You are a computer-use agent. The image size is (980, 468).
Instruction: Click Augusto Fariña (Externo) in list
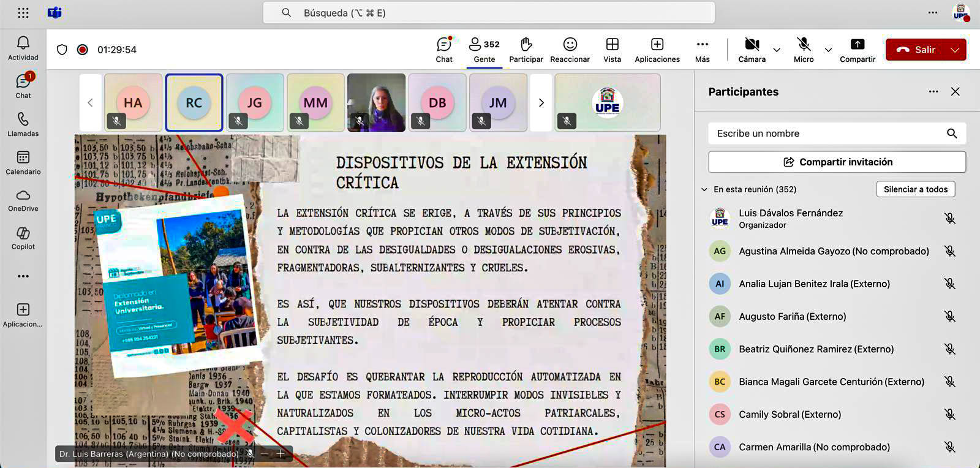(x=792, y=316)
